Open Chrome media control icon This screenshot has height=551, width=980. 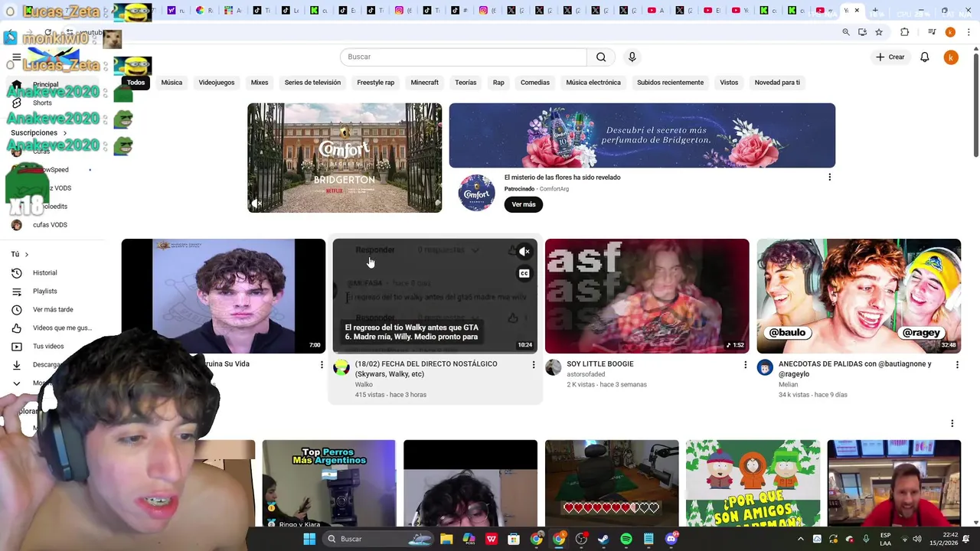pyautogui.click(x=932, y=32)
